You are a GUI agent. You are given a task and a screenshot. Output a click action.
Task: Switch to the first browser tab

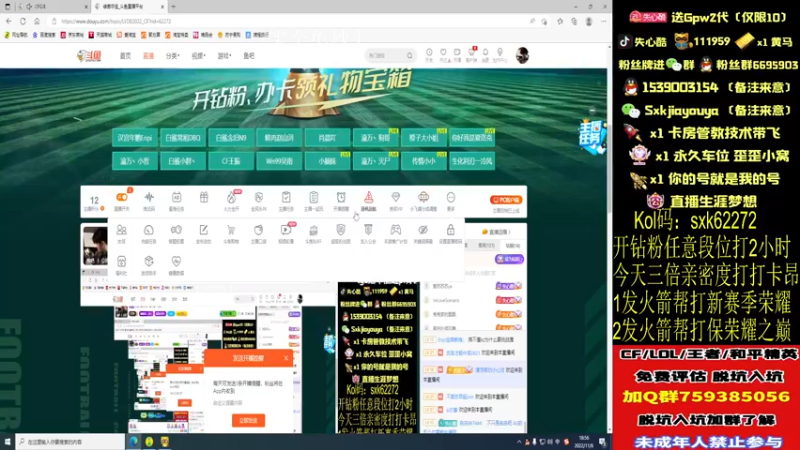(x=51, y=7)
